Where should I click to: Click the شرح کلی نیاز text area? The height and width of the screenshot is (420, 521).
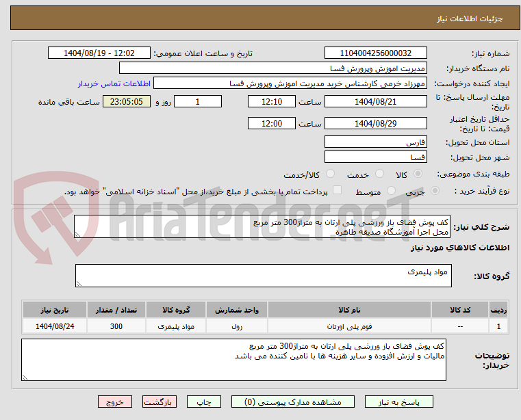pos(262,226)
